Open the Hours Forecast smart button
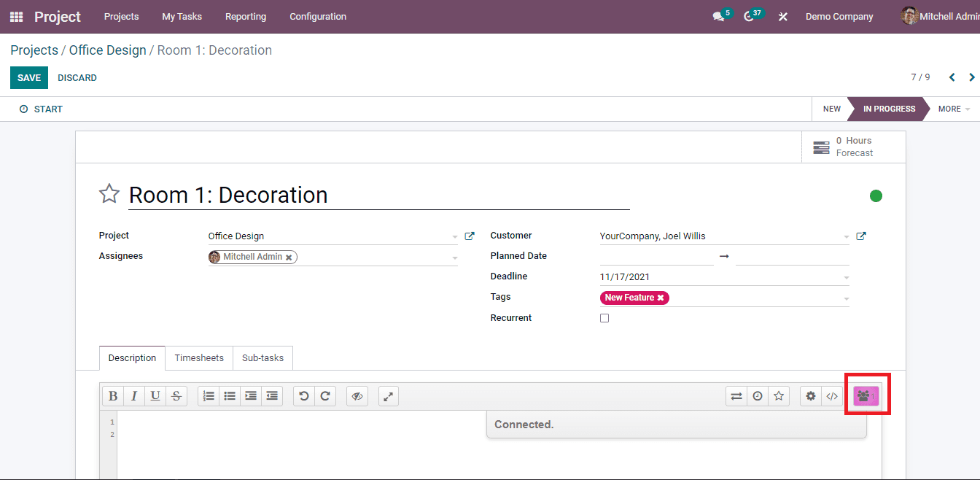 click(x=852, y=146)
